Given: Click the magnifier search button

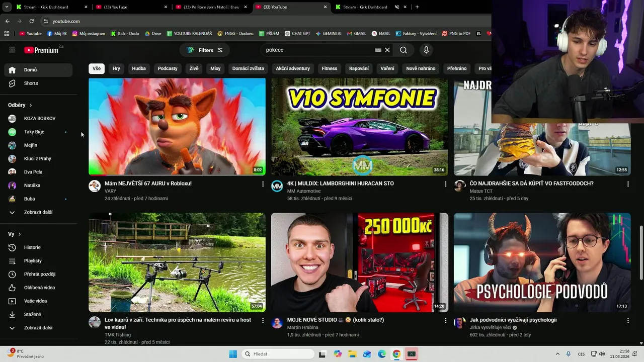Looking at the screenshot, I should [404, 50].
